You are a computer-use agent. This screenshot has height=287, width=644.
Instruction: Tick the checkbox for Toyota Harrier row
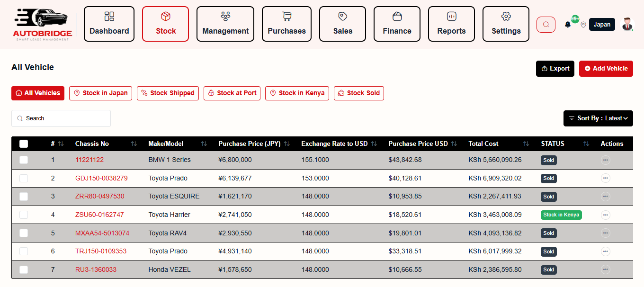click(24, 215)
